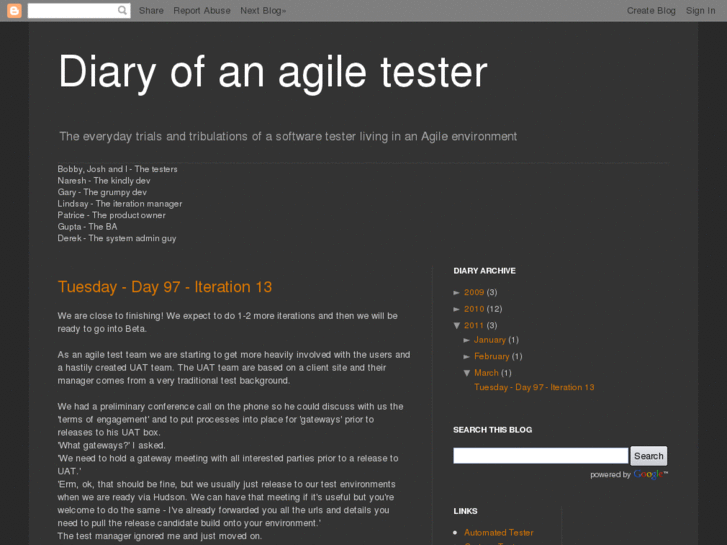Click the 'LINKS' heading

[466, 511]
